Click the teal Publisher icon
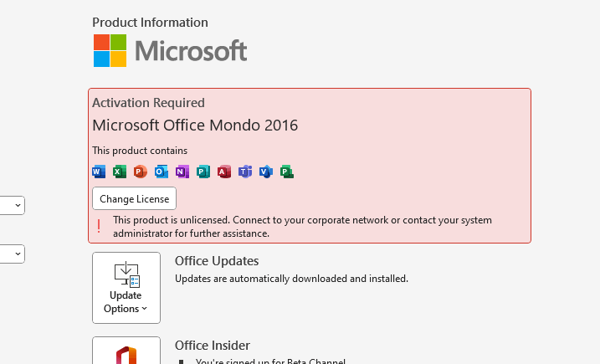The height and width of the screenshot is (364, 600). [x=203, y=172]
